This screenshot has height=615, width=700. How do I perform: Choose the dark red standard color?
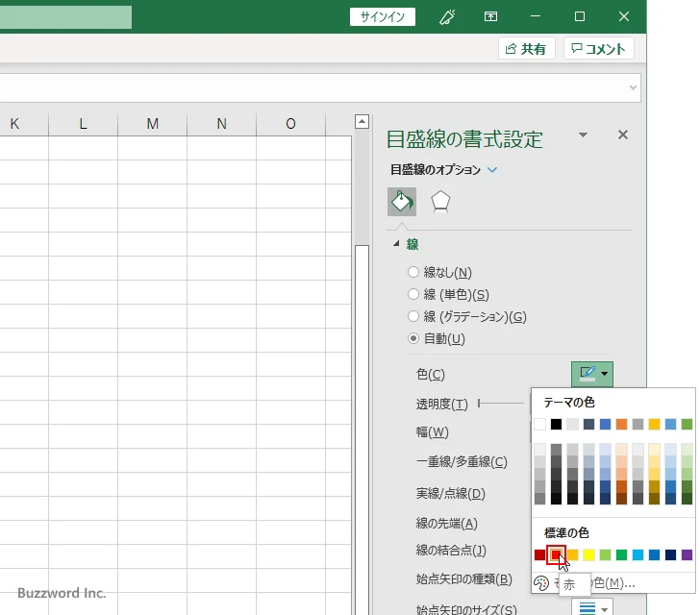click(539, 554)
